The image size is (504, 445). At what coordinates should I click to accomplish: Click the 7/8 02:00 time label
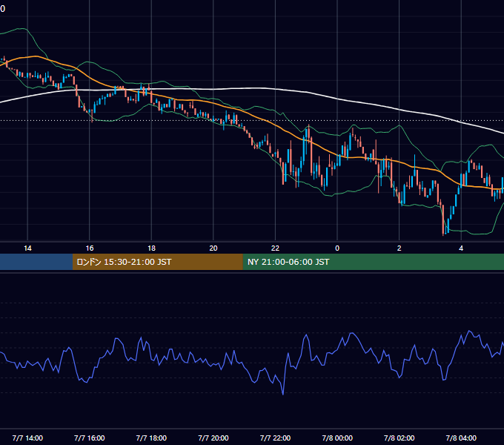(399, 438)
